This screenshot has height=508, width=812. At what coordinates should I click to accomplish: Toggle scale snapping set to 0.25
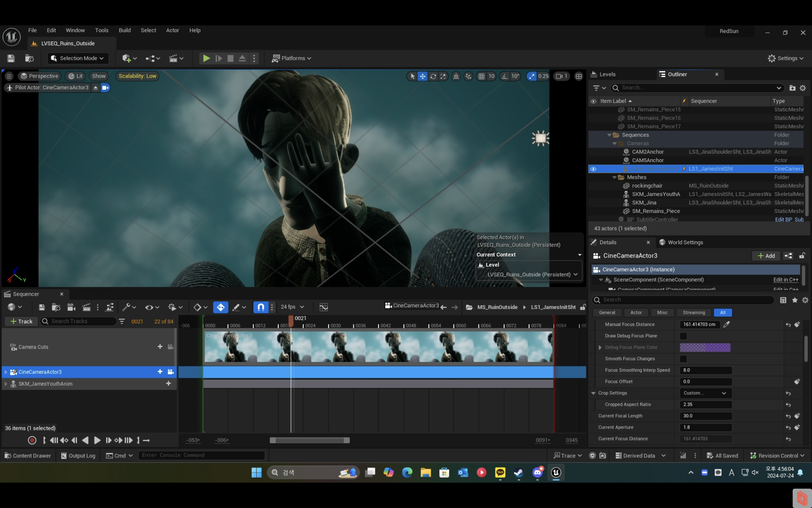[x=531, y=76]
